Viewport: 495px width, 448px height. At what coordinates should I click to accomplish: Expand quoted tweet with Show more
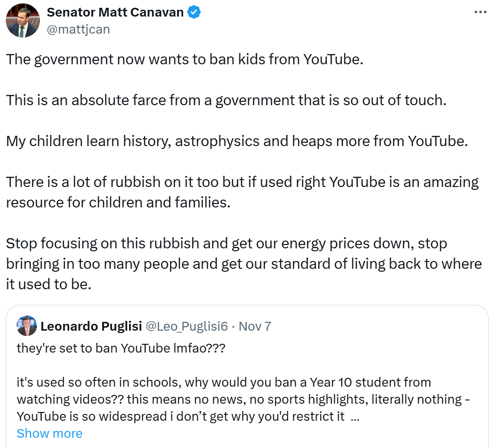[x=50, y=433]
